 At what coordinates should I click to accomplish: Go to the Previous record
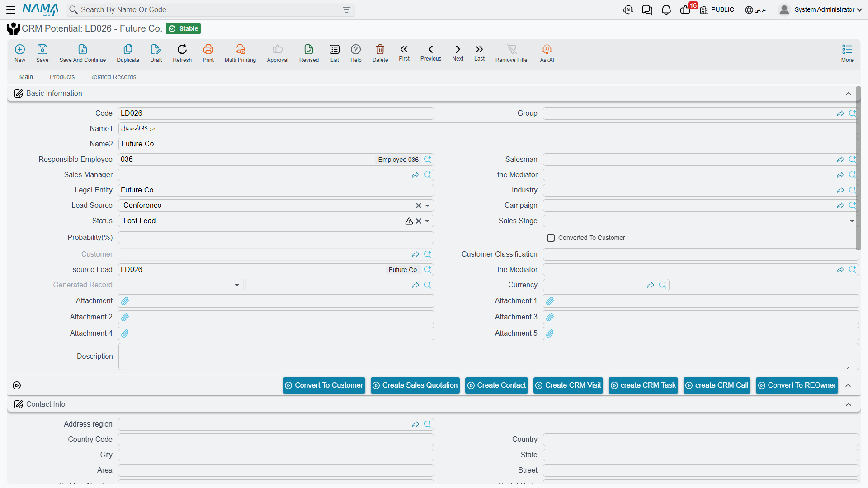(431, 53)
